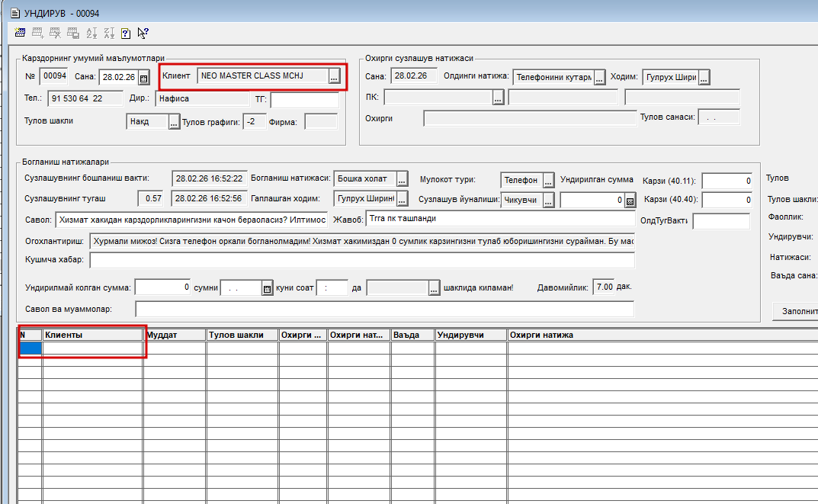Viewport: 818px width, 504px height.
Task: Click the Ундирувчи column header
Action: point(471,335)
